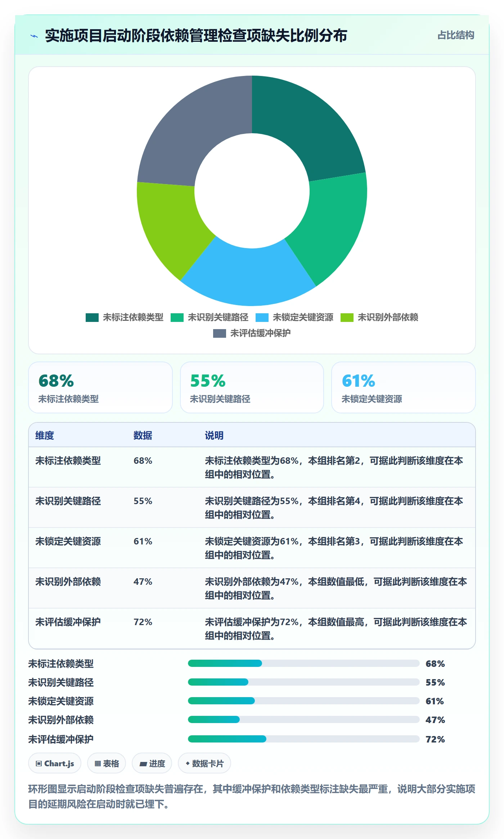Image resolution: width=504 pixels, height=839 pixels.
Task: Click the description mentioning 本组数值最低
Action: (336, 588)
